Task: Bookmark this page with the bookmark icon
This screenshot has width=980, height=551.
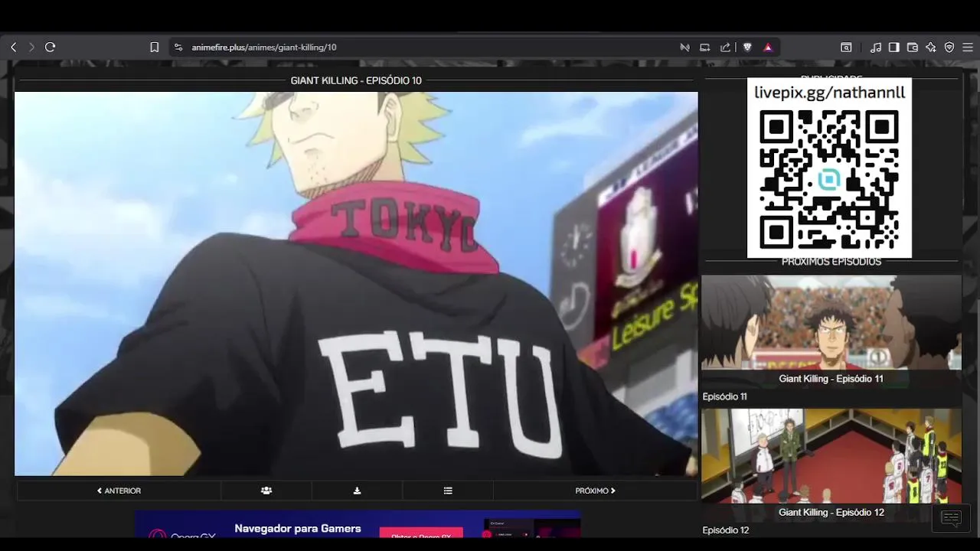Action: point(154,47)
